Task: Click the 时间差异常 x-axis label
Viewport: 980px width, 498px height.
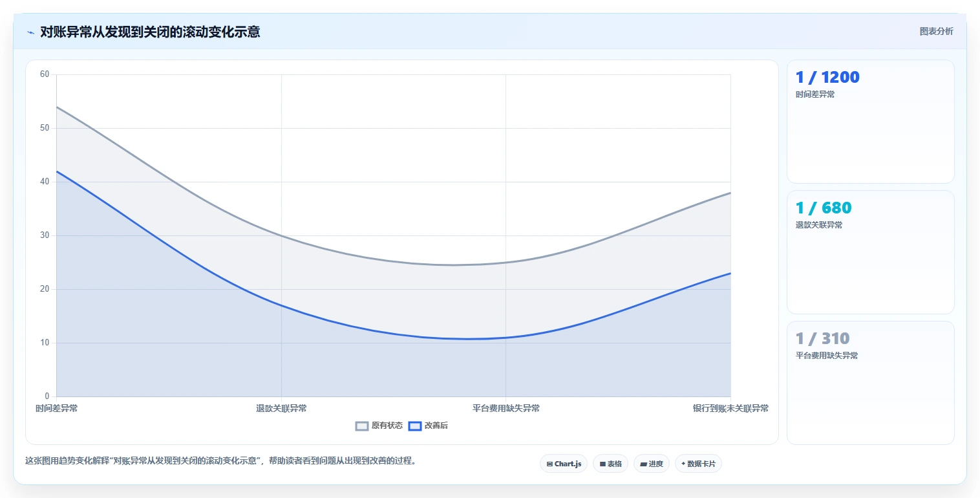Action: (x=57, y=408)
